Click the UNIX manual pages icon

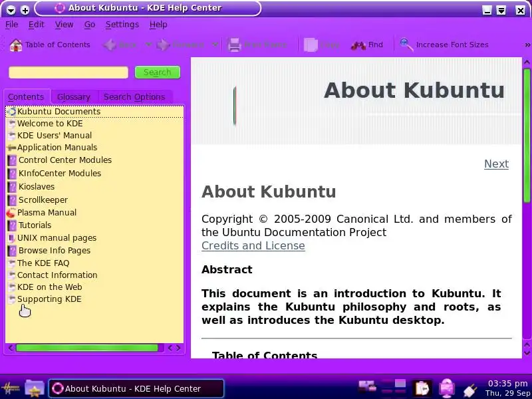11,238
